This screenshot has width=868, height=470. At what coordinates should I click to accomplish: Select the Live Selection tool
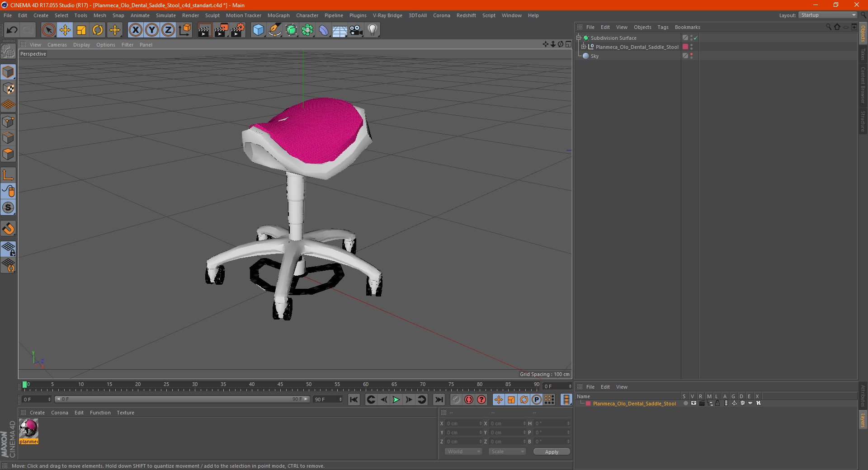[x=49, y=30]
